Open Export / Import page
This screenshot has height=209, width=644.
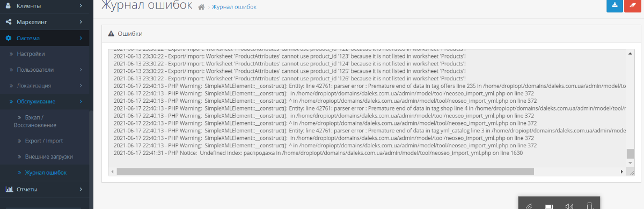pyautogui.click(x=44, y=141)
